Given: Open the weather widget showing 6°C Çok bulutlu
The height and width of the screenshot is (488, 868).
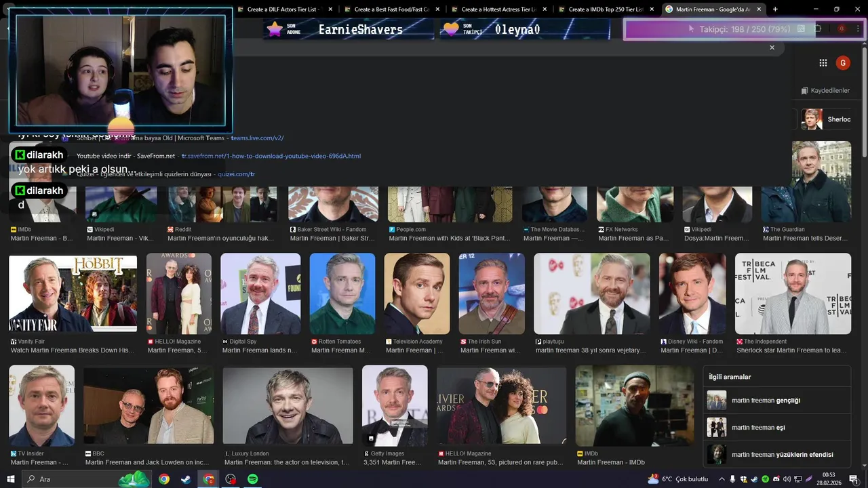Looking at the screenshot, I should coord(677,479).
